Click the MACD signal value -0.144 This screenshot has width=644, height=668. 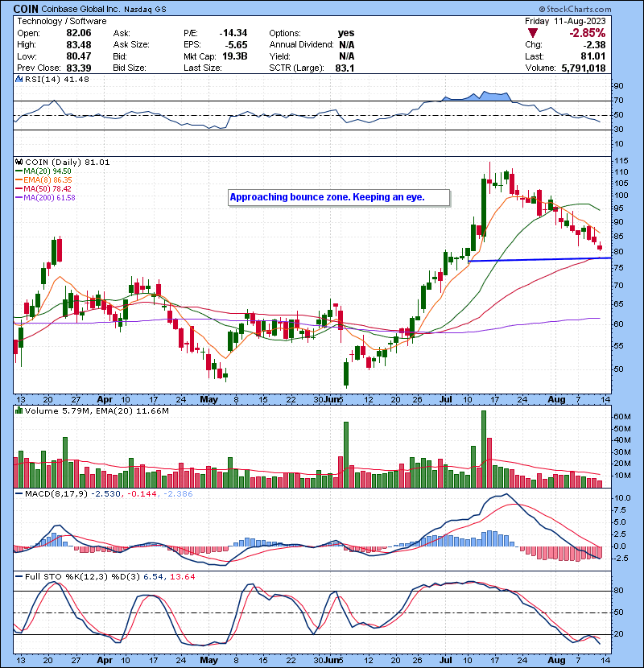pyautogui.click(x=141, y=494)
